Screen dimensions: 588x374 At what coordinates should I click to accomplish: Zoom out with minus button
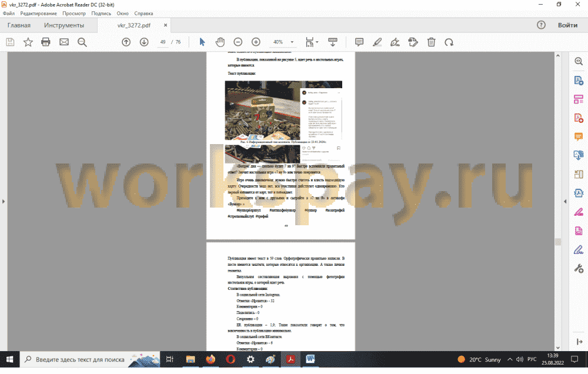point(238,42)
